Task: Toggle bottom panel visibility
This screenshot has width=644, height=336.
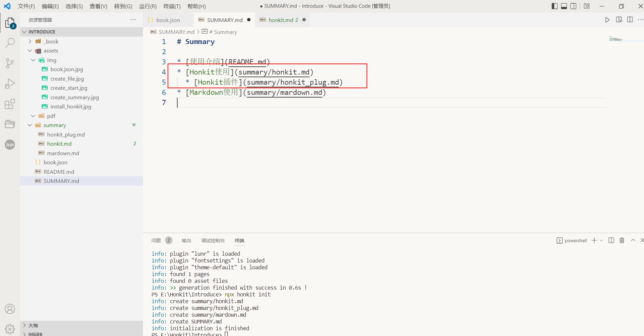Action: click(x=564, y=6)
